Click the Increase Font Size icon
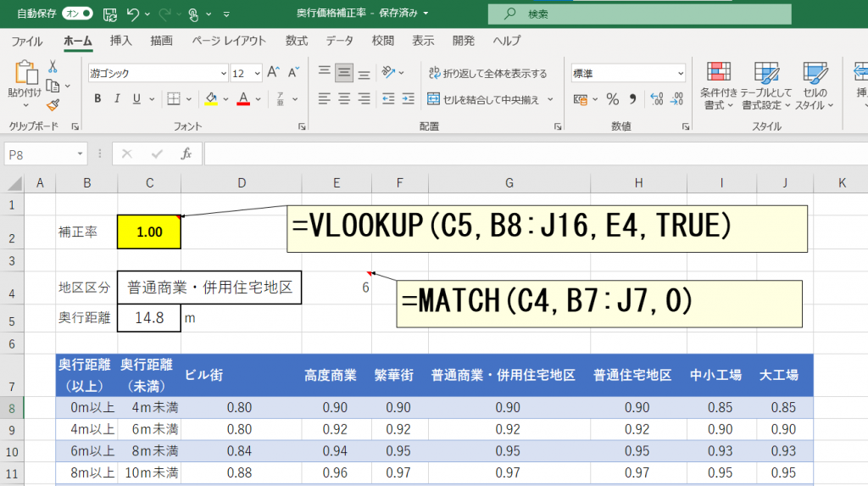This screenshot has height=486, width=868. [x=273, y=74]
